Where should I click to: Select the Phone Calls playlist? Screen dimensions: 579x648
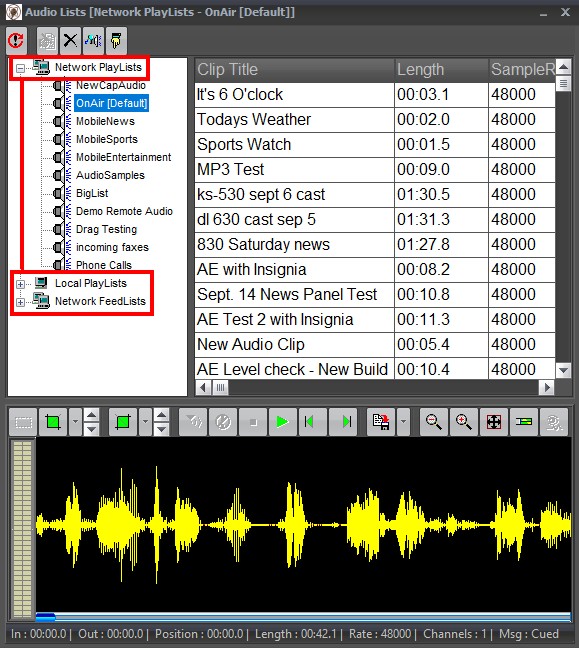(x=104, y=265)
